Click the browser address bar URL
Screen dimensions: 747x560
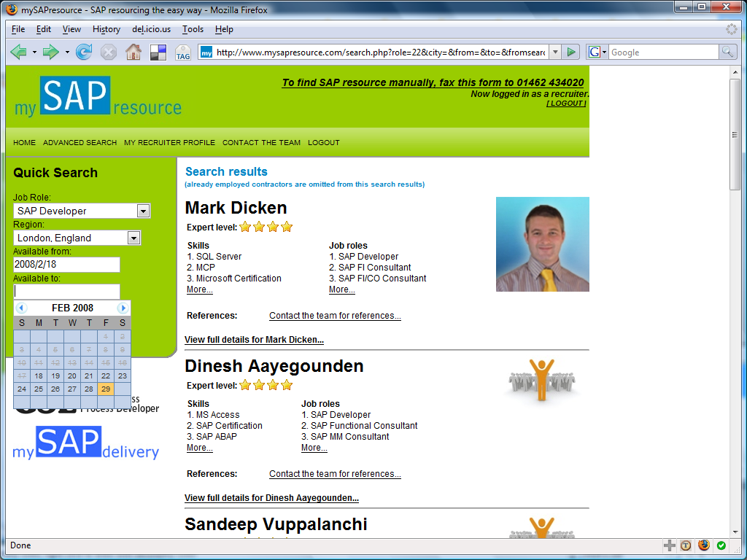pos(380,52)
